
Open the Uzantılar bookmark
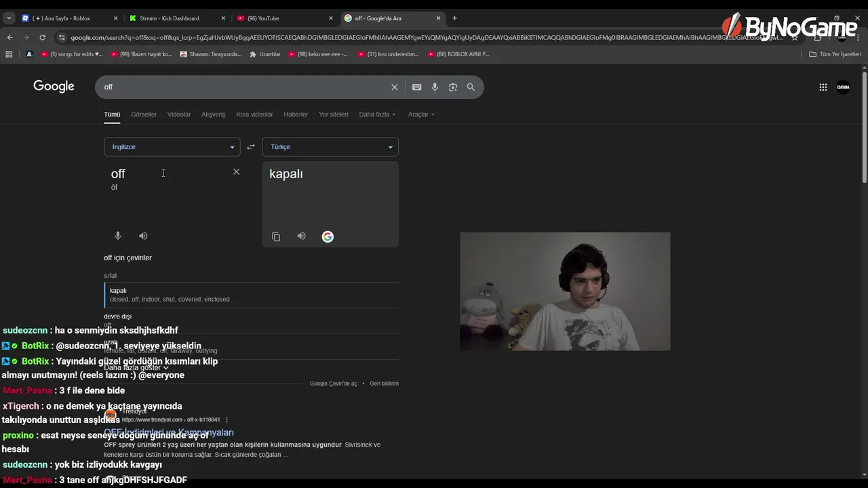click(x=265, y=54)
